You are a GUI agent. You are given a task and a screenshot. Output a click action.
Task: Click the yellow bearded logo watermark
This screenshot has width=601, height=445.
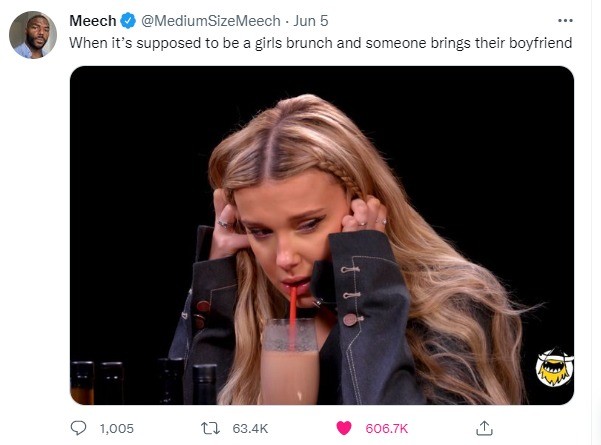click(x=554, y=367)
